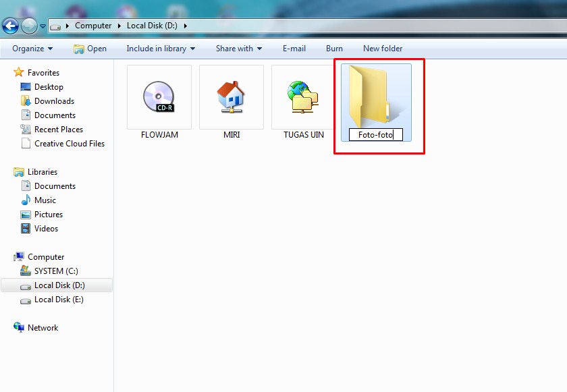Open Local Disk (E:) in sidebar
This screenshot has width=567, height=392.
point(59,300)
